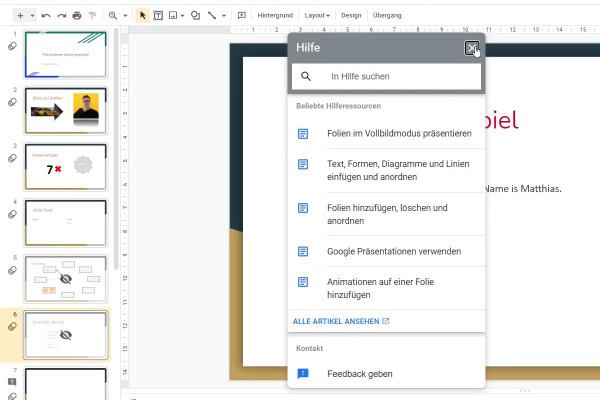The height and width of the screenshot is (400, 600).
Task: Select slide 1 thumbnail
Action: pyautogui.click(x=66, y=55)
